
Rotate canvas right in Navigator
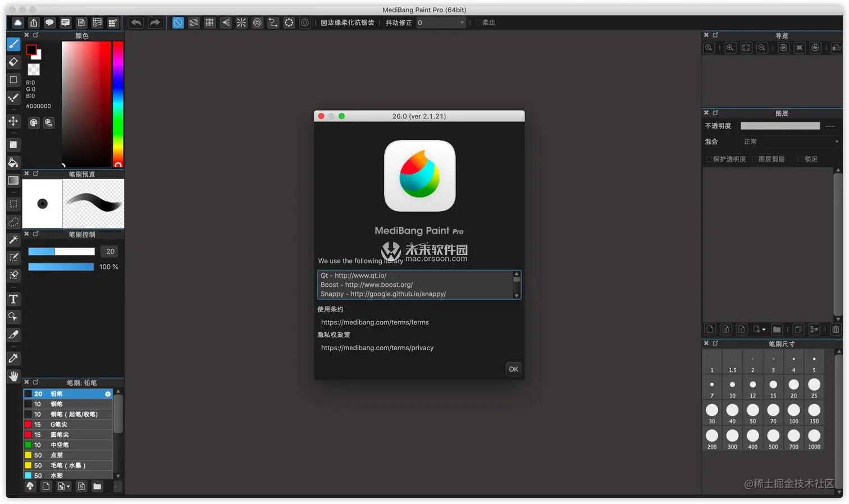(815, 48)
